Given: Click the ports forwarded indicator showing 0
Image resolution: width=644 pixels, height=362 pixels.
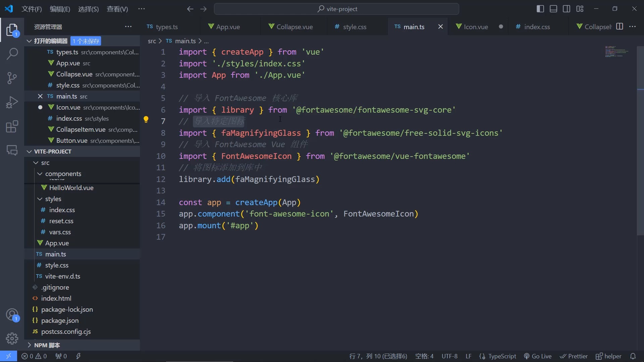Looking at the screenshot, I should click(61, 356).
